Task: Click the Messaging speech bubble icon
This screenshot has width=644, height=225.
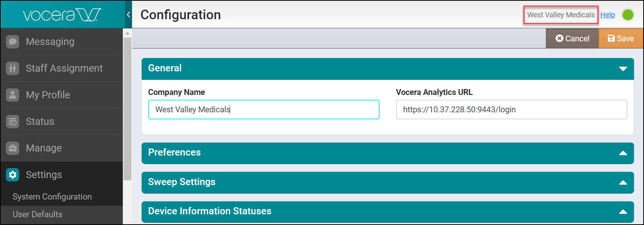Action: [13, 42]
